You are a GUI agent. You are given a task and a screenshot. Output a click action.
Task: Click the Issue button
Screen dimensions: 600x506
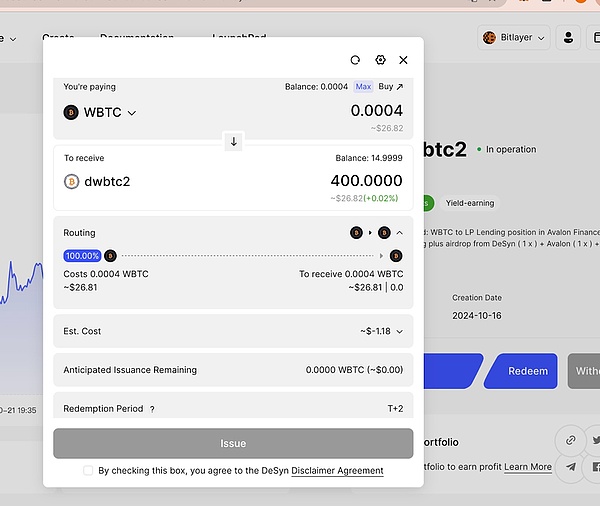[x=233, y=443]
